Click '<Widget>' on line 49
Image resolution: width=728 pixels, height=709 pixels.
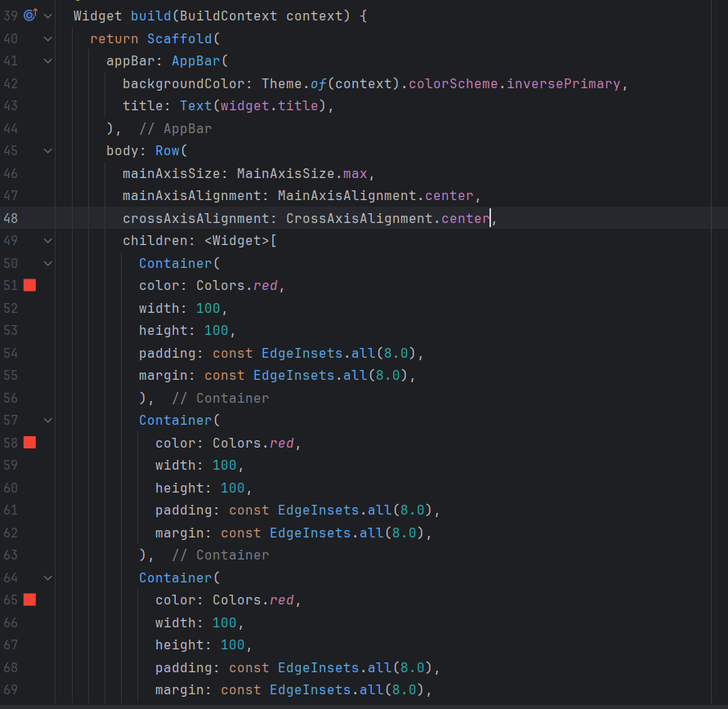237,241
